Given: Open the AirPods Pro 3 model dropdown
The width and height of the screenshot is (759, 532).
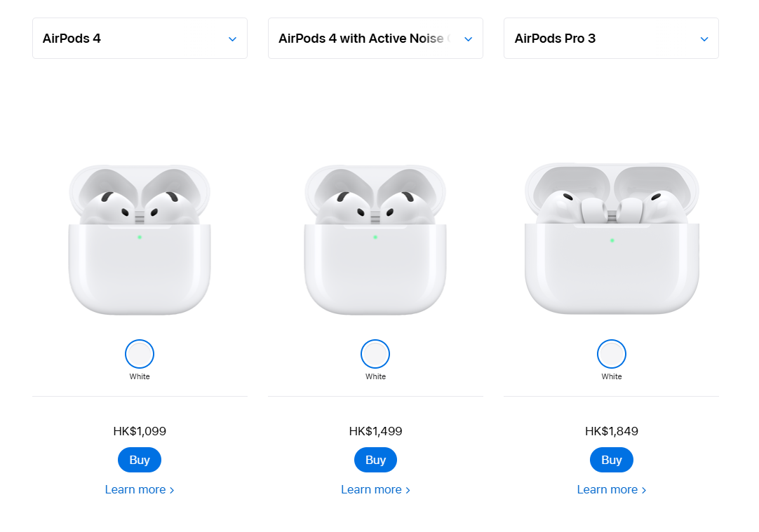Looking at the screenshot, I should [x=610, y=39].
